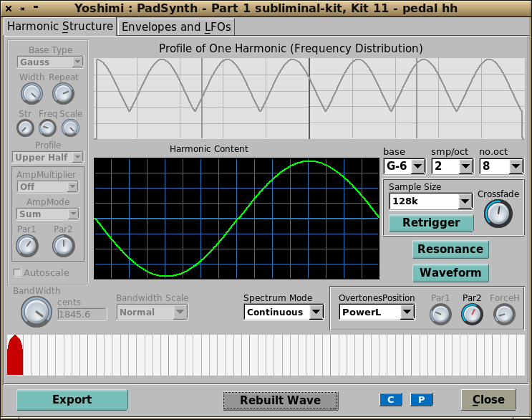Open the OvertonesPosition PowerL dropdown
Image resolution: width=532 pixels, height=420 pixels.
(x=377, y=312)
